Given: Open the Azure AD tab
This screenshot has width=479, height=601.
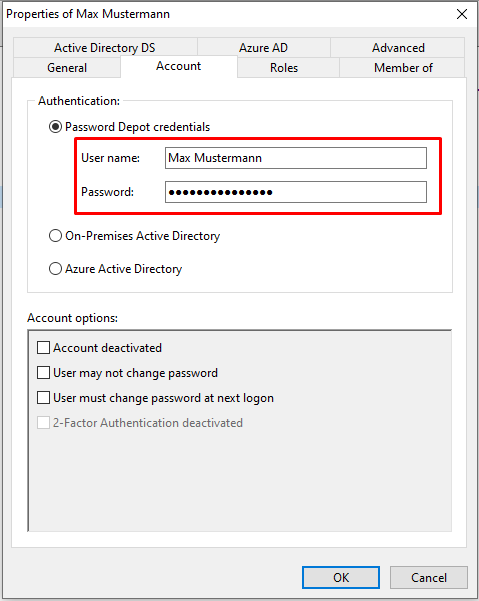Looking at the screenshot, I should point(263,48).
